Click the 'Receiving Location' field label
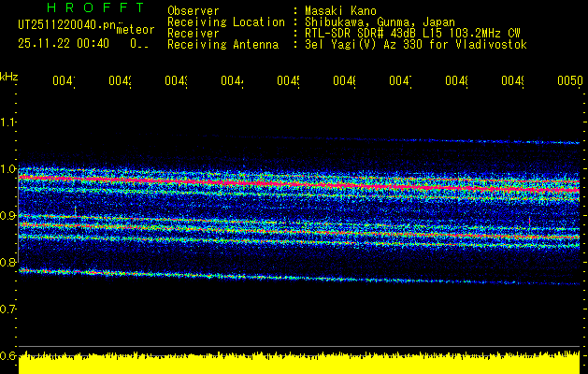 [x=225, y=22]
